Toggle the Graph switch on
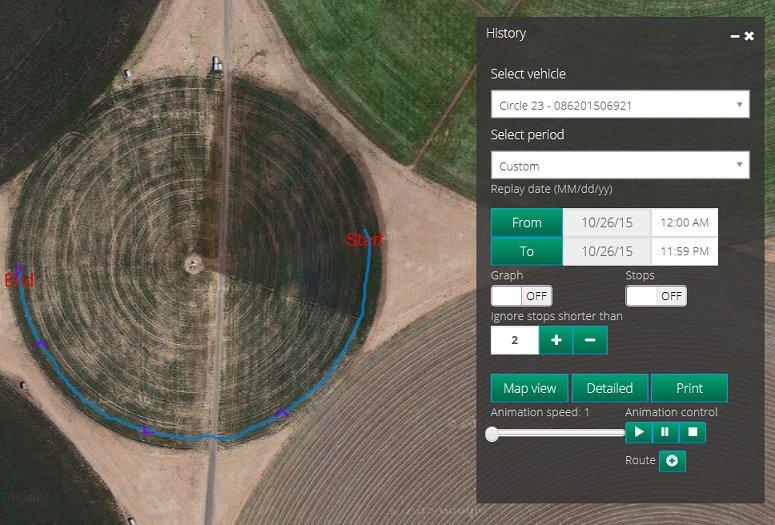 [x=521, y=296]
